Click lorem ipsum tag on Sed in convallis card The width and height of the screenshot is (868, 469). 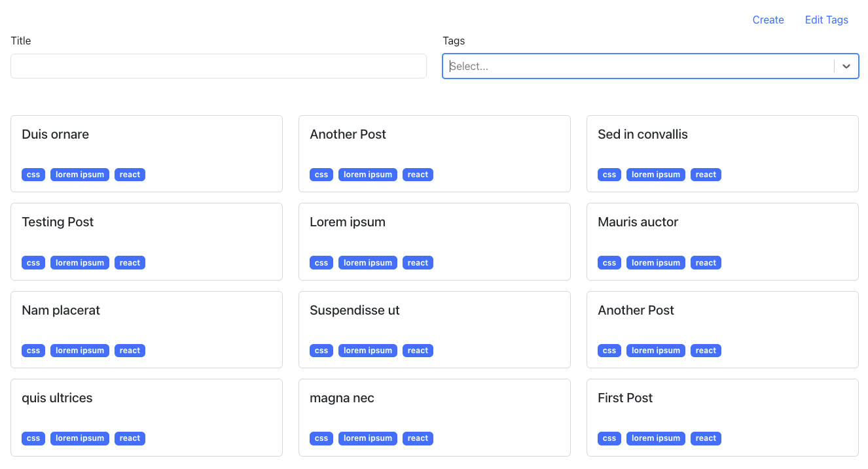(x=656, y=175)
